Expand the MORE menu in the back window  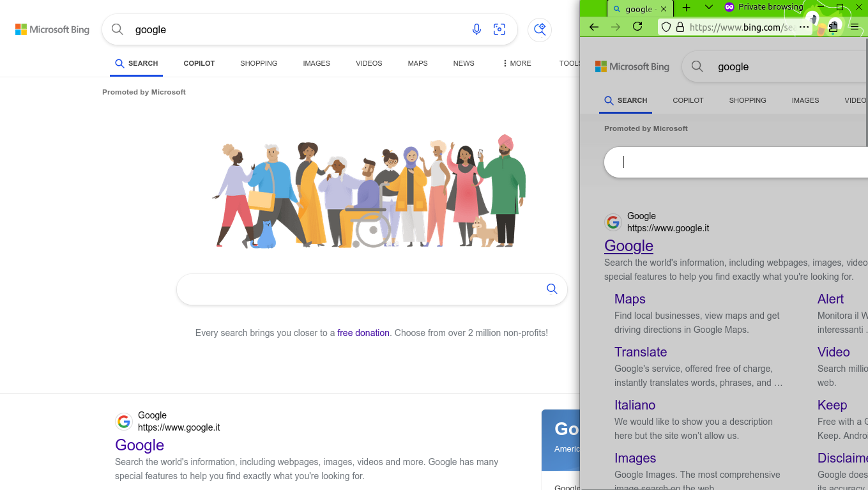[x=517, y=63]
